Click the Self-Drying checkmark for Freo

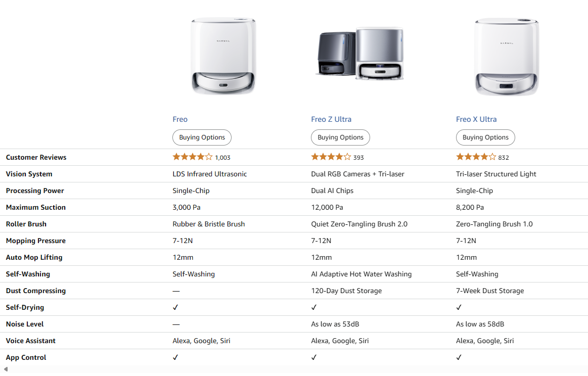(175, 307)
